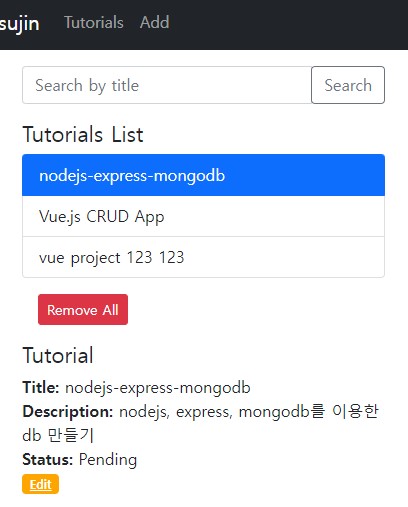Open the yellow Edit button
Viewport: 408px width, 507px height.
[x=40, y=484]
